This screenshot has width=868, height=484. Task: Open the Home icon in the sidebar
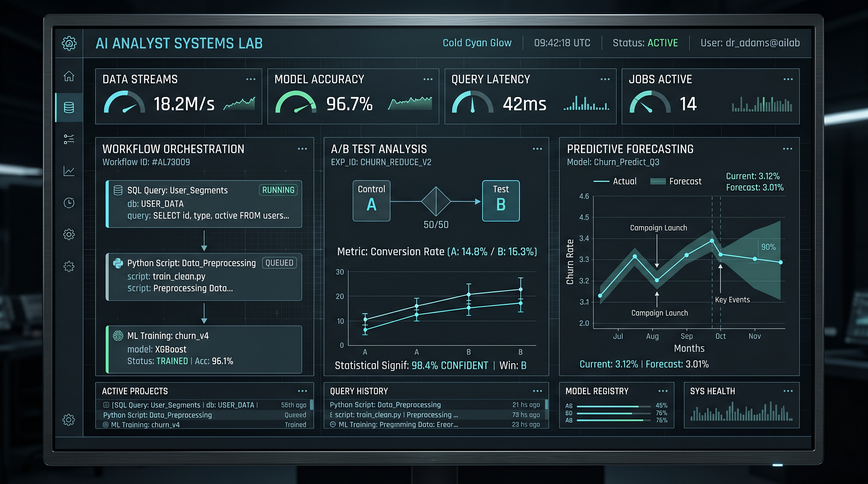69,76
